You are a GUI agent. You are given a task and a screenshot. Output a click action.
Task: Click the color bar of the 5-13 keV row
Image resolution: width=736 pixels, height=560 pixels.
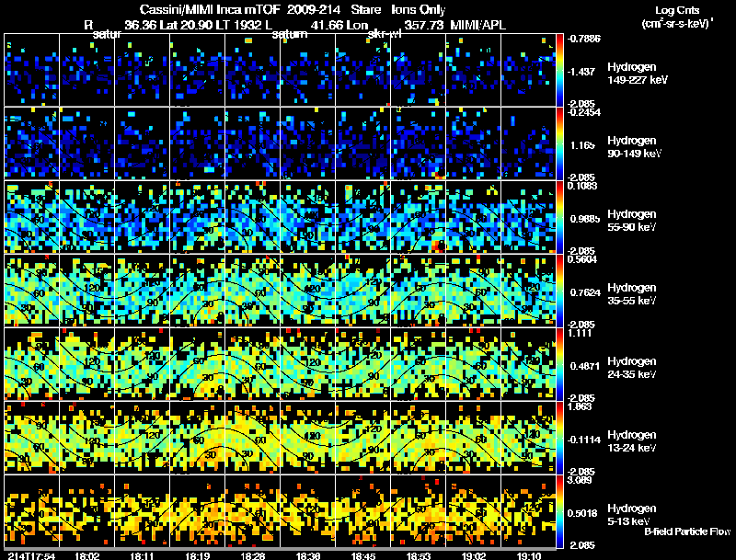(x=559, y=512)
